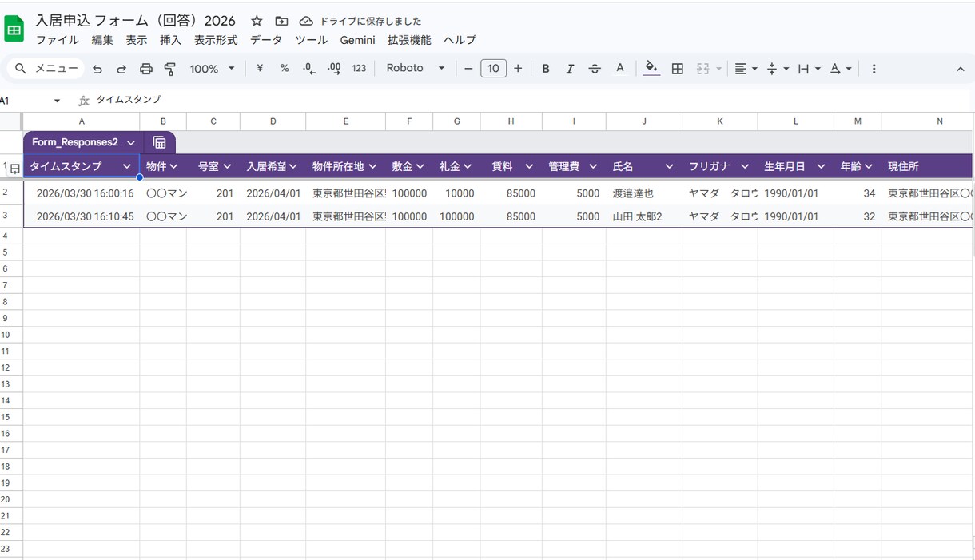Increase decimal places
Viewport: 975px width, 560px height.
[x=334, y=69]
